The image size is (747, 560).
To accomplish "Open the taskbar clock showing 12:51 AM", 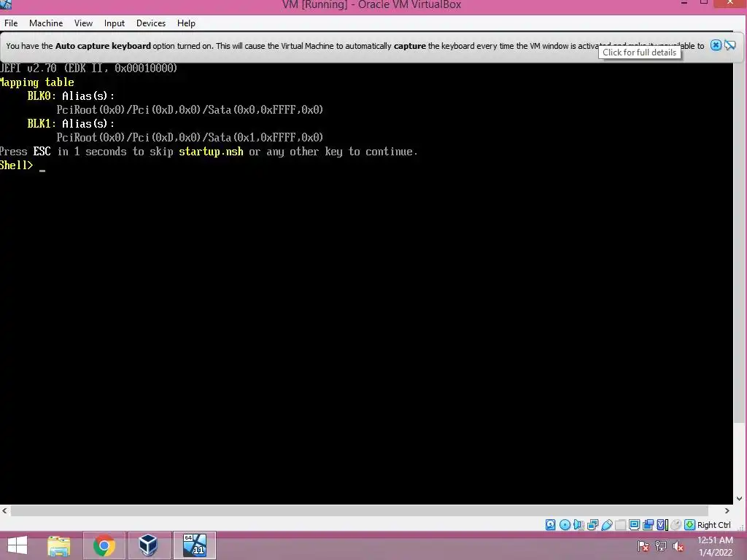I will tap(715, 545).
